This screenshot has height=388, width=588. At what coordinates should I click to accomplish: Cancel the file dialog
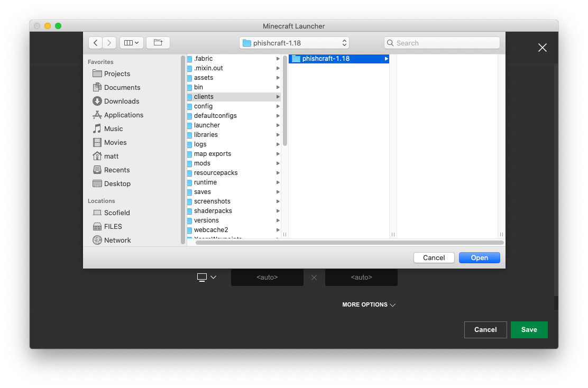[x=434, y=257]
